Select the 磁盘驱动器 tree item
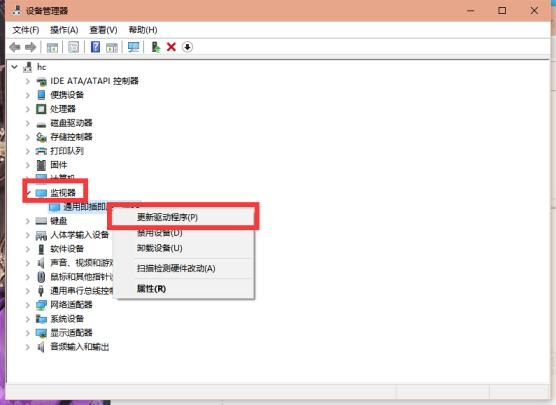Viewport: 556px width, 405px height. pyautogui.click(x=71, y=123)
